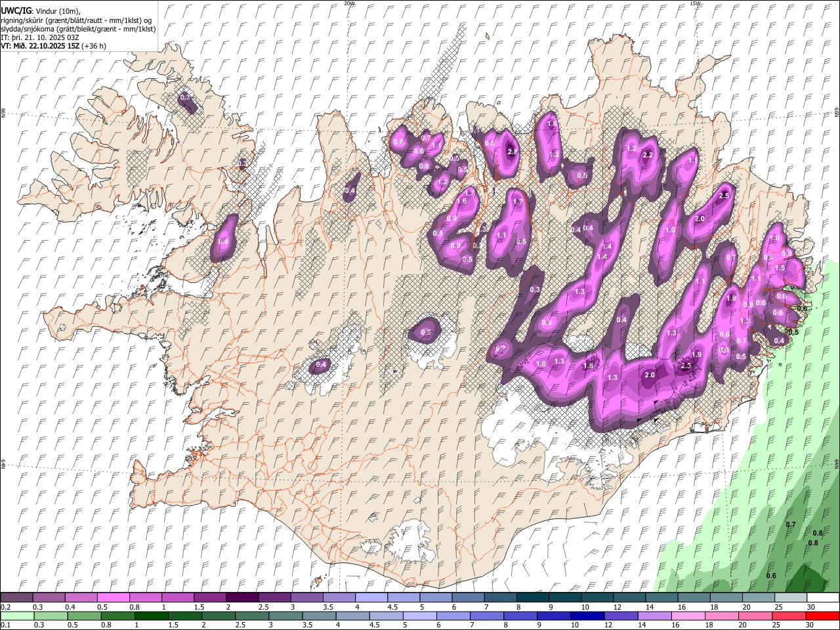Select the upper legend swatch starting at 4.5
Screen dimensions: 840x630
(x=402, y=597)
